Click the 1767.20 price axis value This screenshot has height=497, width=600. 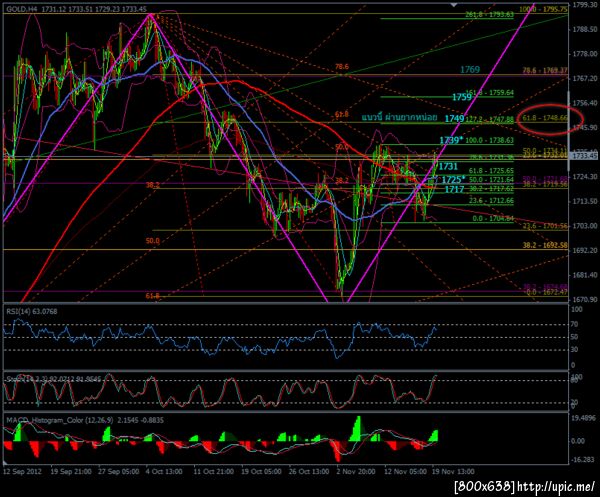tap(585, 78)
